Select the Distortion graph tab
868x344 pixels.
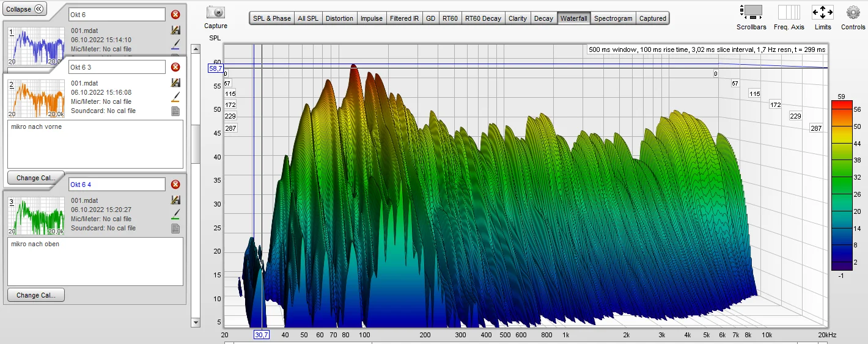[339, 18]
